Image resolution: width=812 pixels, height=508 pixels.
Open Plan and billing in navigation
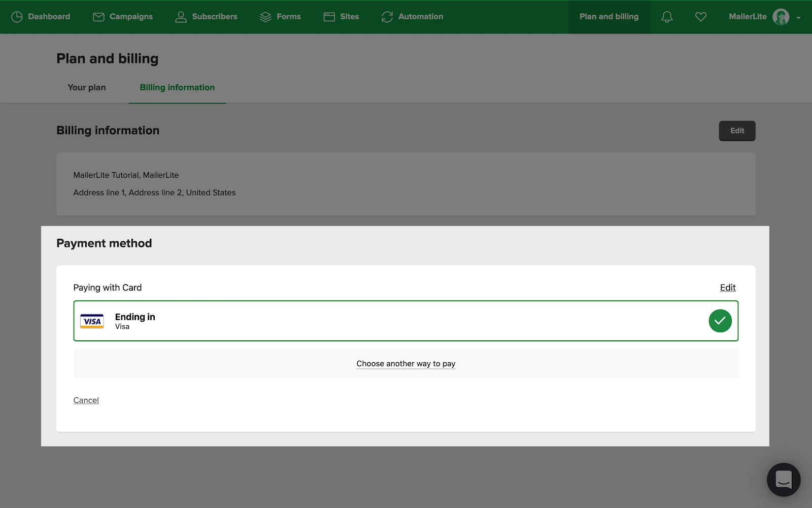click(x=609, y=17)
